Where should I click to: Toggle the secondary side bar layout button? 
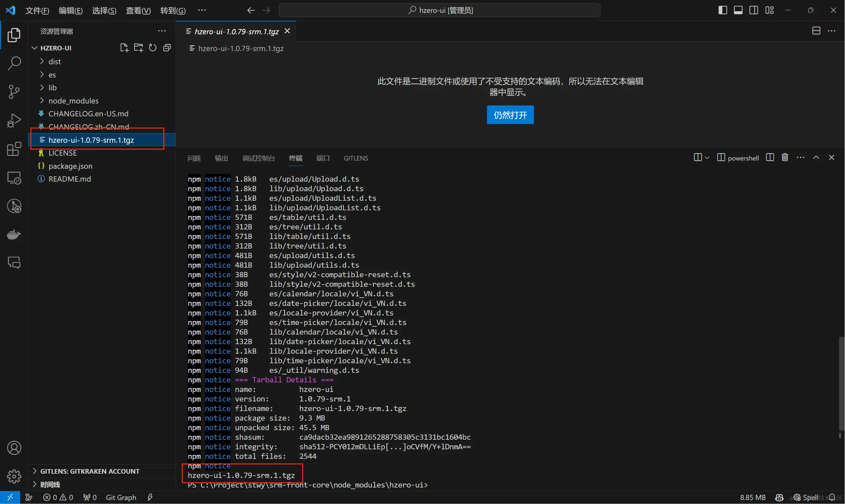[x=754, y=10]
